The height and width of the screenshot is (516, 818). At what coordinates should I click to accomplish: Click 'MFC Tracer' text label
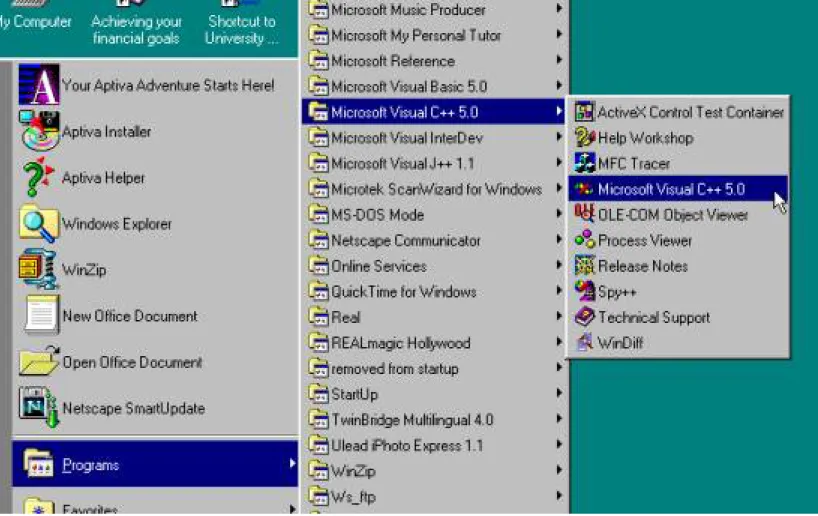(x=634, y=163)
